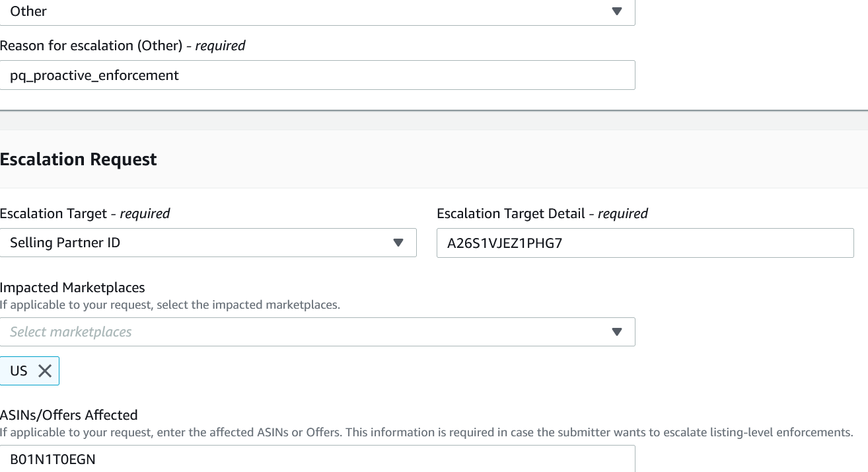The height and width of the screenshot is (472, 868).
Task: Click the select impacted marketplaces helper text
Action: point(170,305)
